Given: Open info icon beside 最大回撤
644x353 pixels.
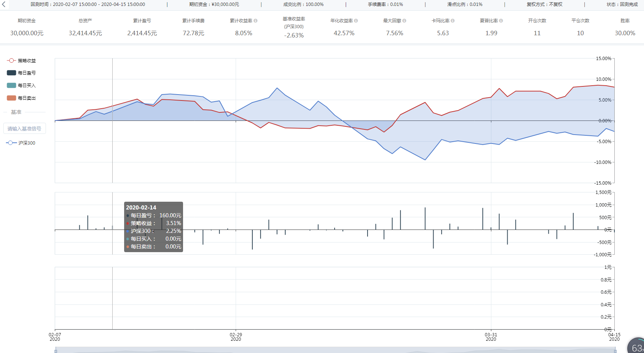Looking at the screenshot, I should [404, 21].
